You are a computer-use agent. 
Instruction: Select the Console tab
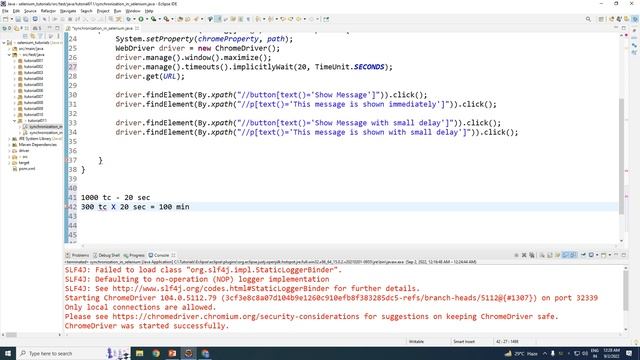[x=162, y=255]
